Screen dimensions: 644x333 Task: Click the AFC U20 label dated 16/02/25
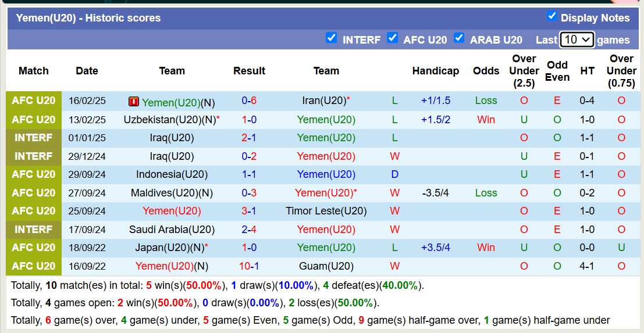(x=34, y=101)
